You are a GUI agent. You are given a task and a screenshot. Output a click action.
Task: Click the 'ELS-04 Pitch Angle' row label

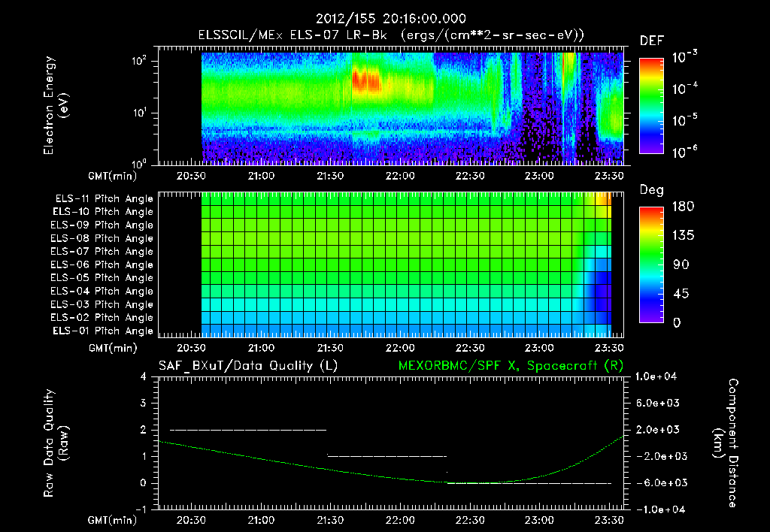tap(102, 291)
